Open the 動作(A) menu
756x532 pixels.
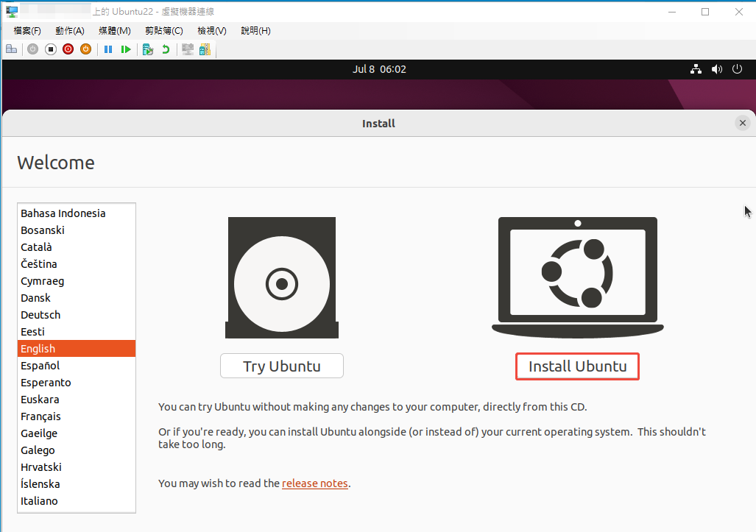pos(70,31)
